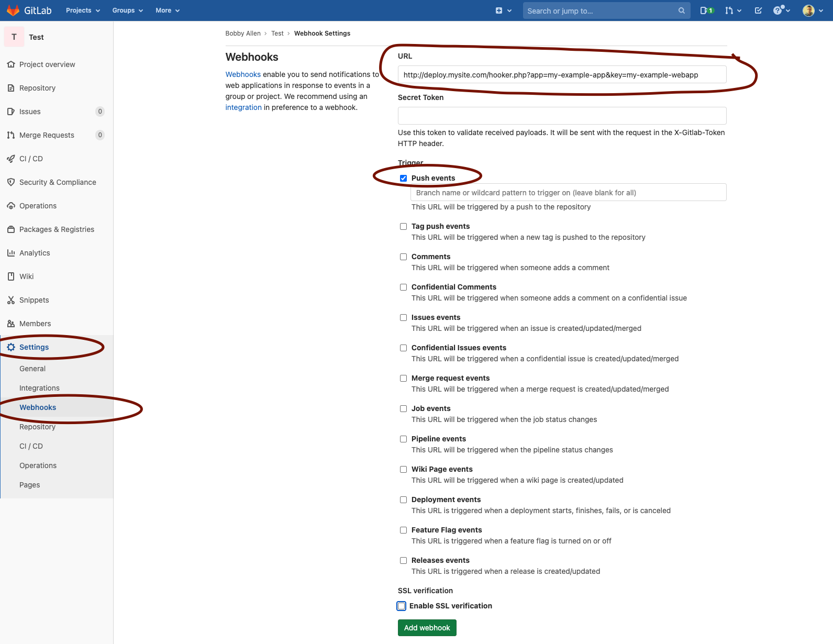This screenshot has height=644, width=833.
Task: Click the Project overview home icon
Action: pos(11,64)
